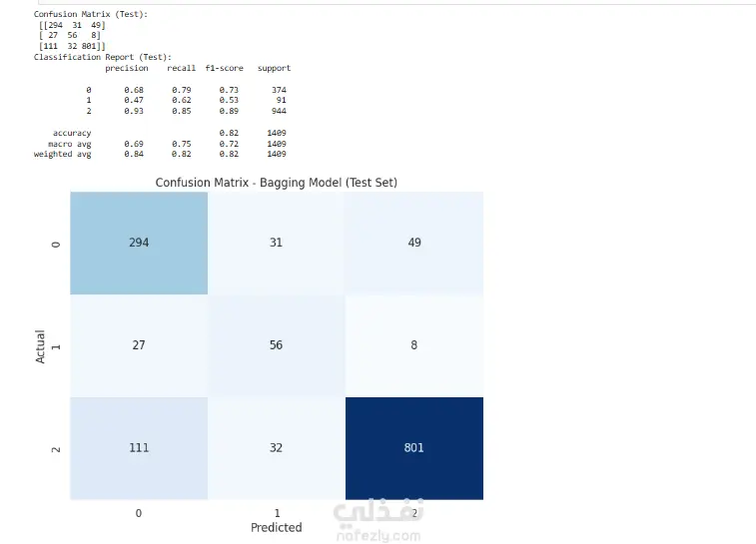Click the x-axis tick label 1
756x544 pixels.
276,512
